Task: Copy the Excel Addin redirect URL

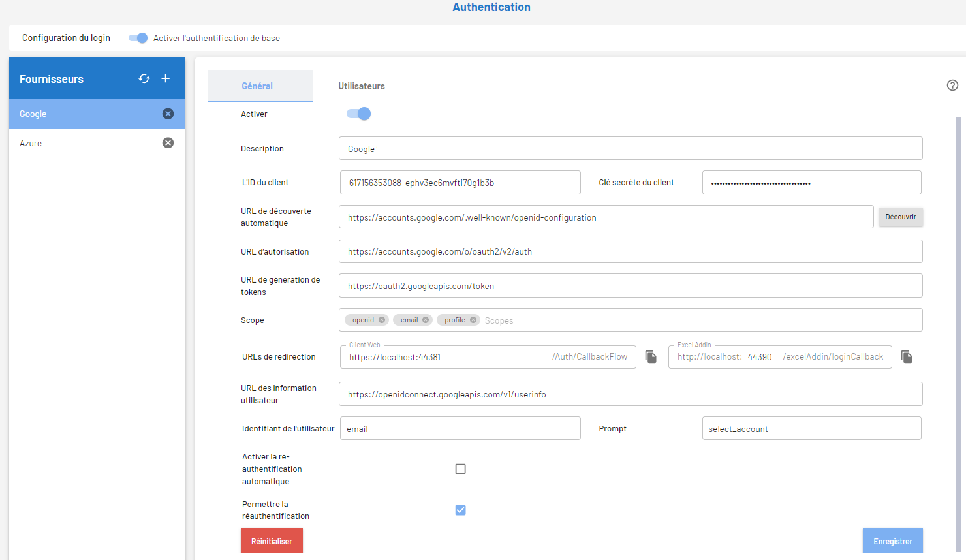Action: click(907, 357)
